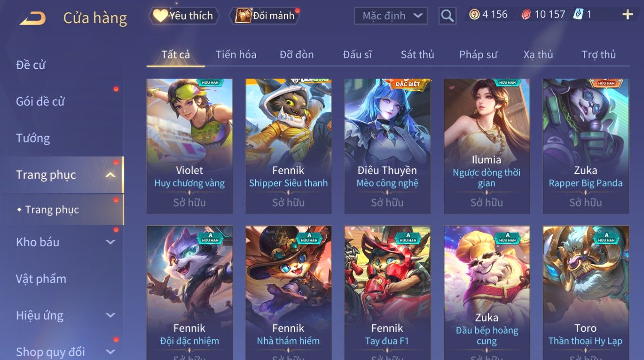This screenshot has height=360, width=644.
Task: Open Yêu thích heart favorites
Action: pos(184,16)
